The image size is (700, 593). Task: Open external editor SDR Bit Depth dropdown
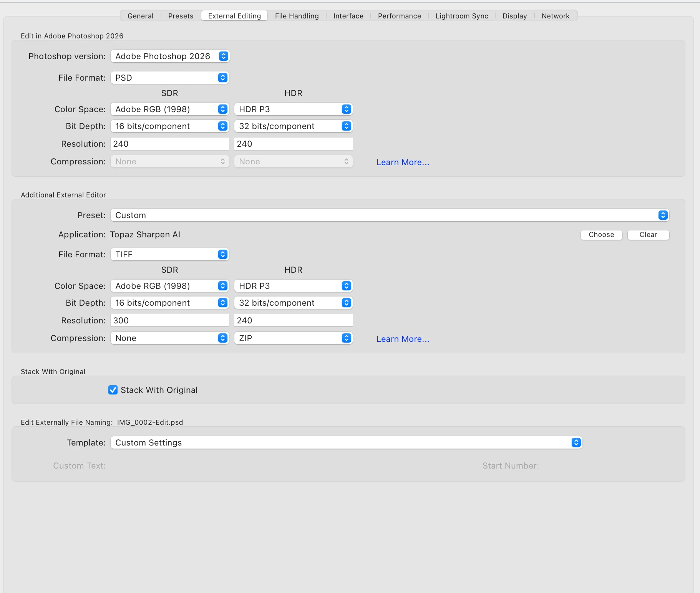click(170, 303)
